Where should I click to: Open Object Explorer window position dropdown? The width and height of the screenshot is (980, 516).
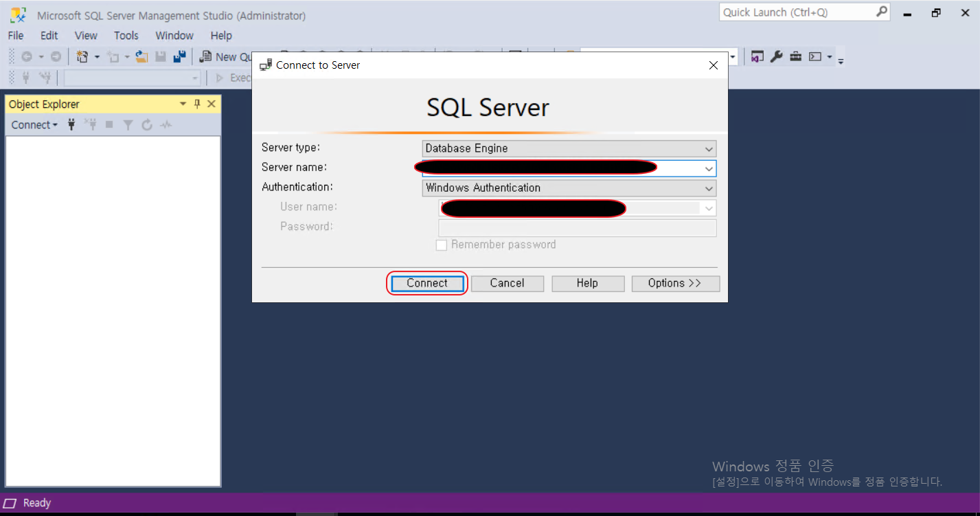click(183, 104)
